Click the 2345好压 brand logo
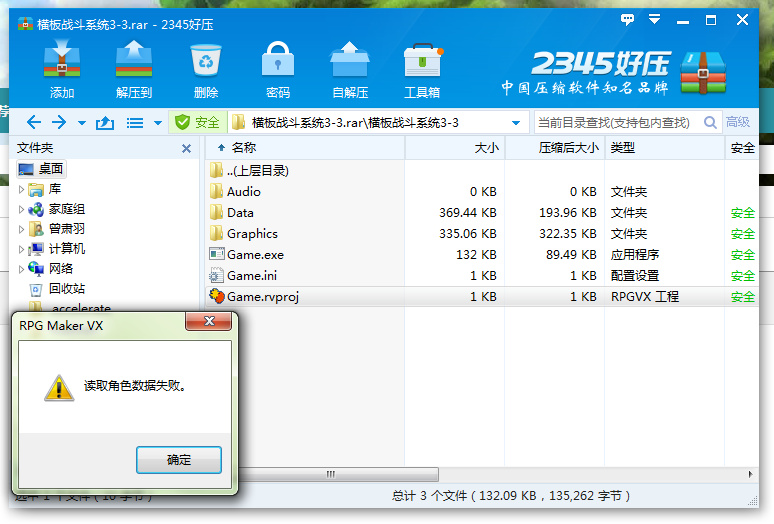 (614, 73)
